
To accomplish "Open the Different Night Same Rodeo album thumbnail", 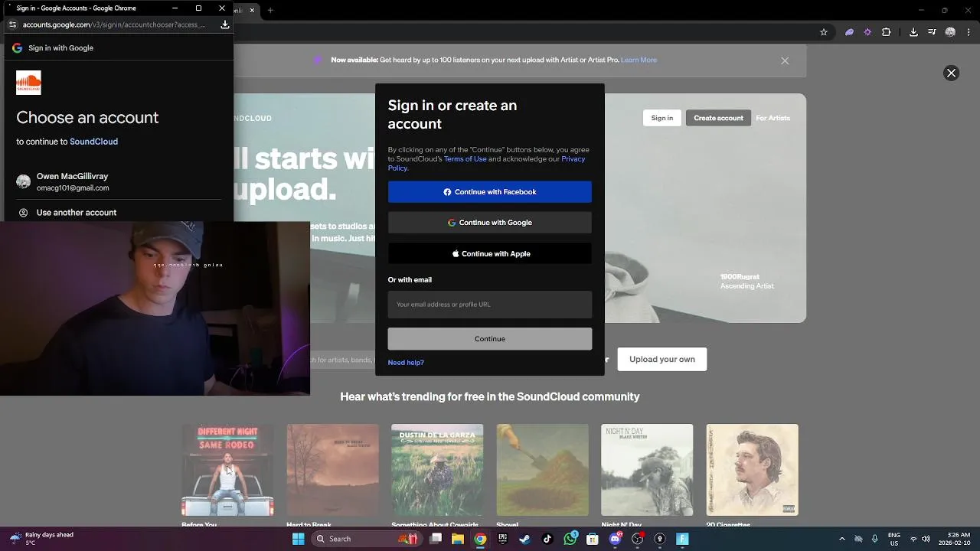I will click(x=227, y=470).
